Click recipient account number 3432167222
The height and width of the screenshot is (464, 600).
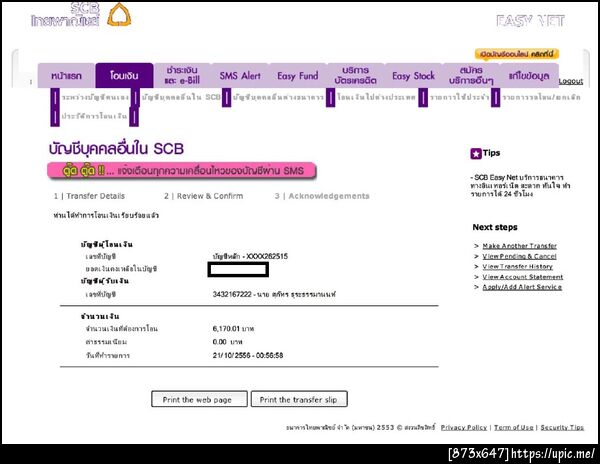232,294
